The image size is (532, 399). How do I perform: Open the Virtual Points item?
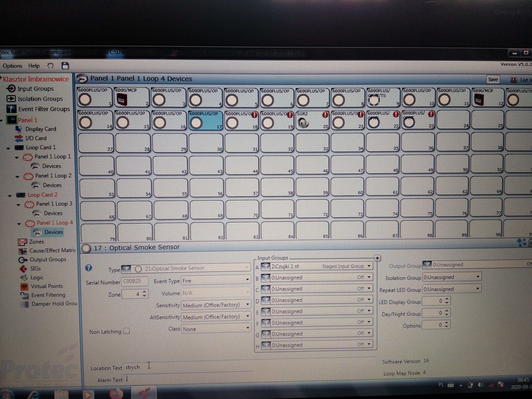pos(47,286)
